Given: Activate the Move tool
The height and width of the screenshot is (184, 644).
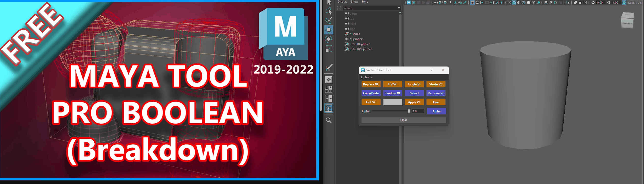Looking at the screenshot, I should point(329,30).
